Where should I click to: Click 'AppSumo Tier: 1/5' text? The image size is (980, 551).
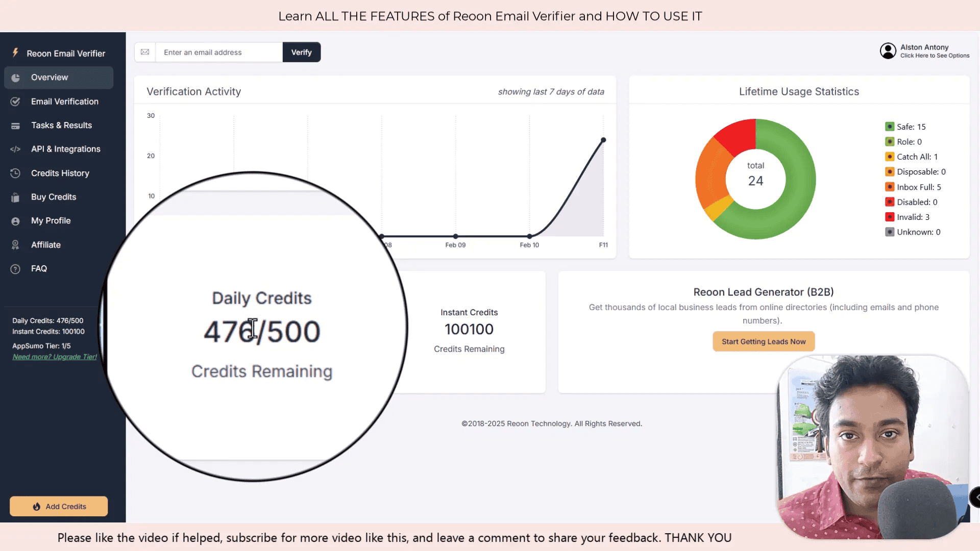point(41,346)
